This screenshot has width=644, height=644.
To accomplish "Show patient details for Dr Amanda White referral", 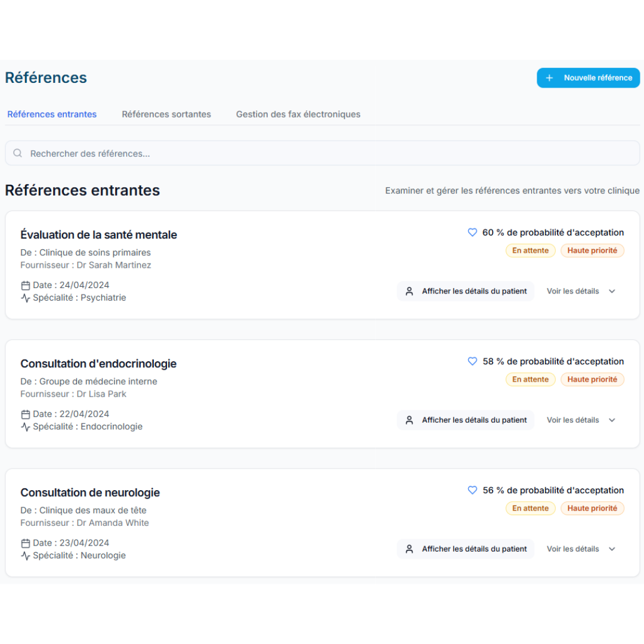I will click(465, 549).
